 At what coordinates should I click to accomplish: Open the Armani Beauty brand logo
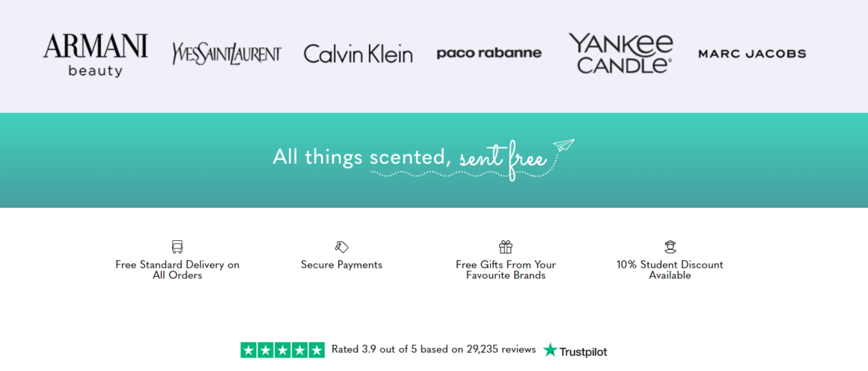click(x=95, y=55)
